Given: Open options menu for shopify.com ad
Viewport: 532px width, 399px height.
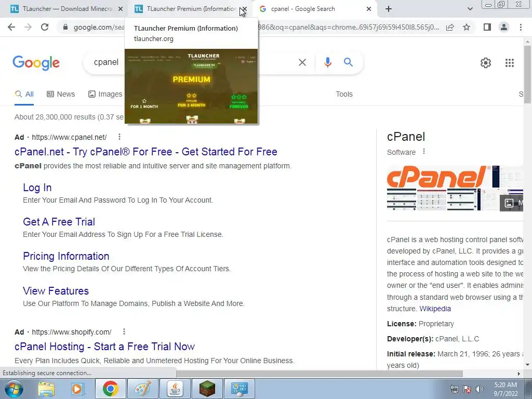Looking at the screenshot, I should [x=124, y=331].
